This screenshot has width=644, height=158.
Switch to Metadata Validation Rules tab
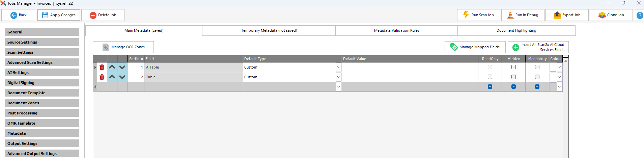point(396,30)
